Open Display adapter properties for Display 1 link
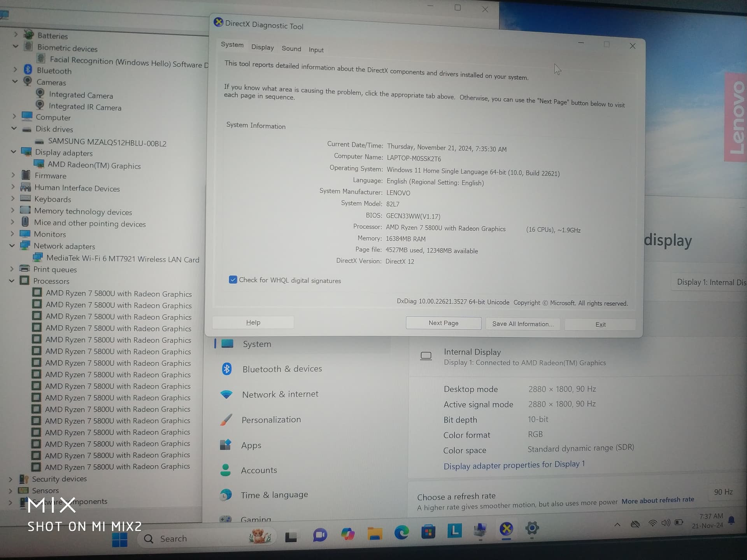 514,465
